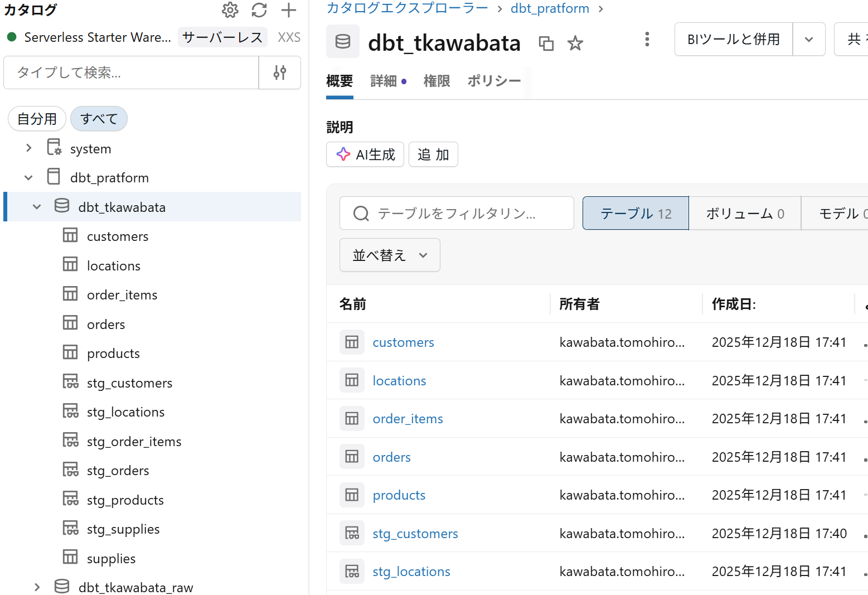Expand the system catalog node

(x=29, y=148)
